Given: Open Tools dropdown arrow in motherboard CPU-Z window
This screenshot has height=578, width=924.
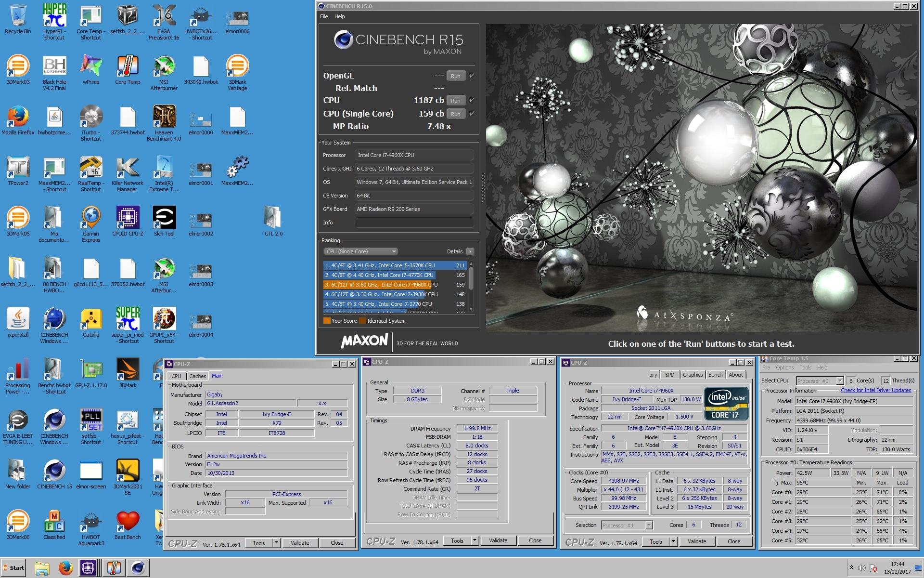Looking at the screenshot, I should click(x=276, y=543).
